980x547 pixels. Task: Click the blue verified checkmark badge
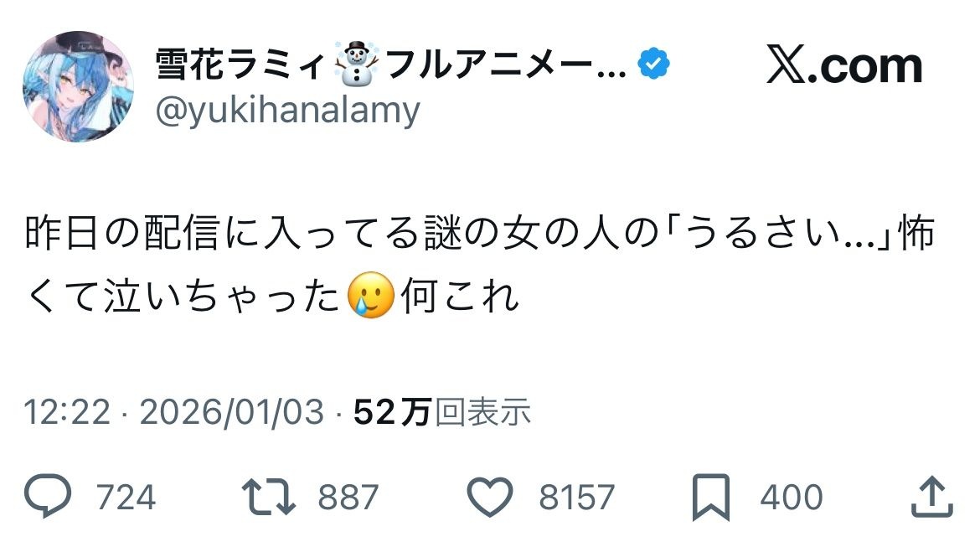[x=653, y=65]
